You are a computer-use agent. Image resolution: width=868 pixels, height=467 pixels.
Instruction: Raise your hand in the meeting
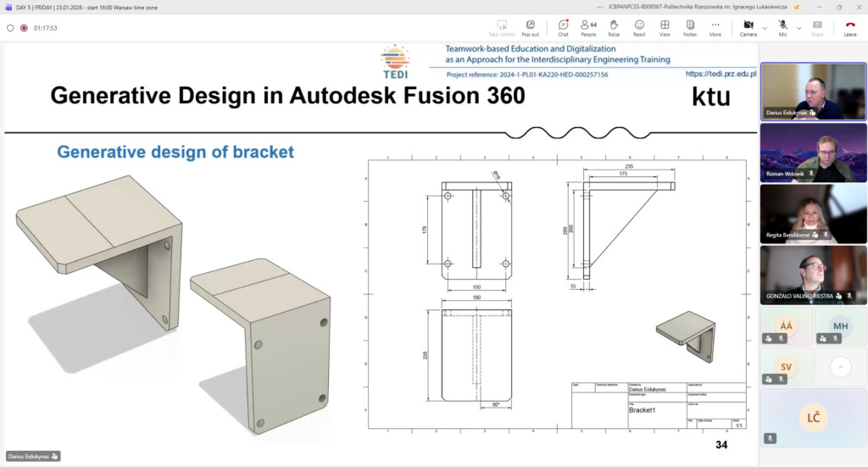(x=614, y=27)
